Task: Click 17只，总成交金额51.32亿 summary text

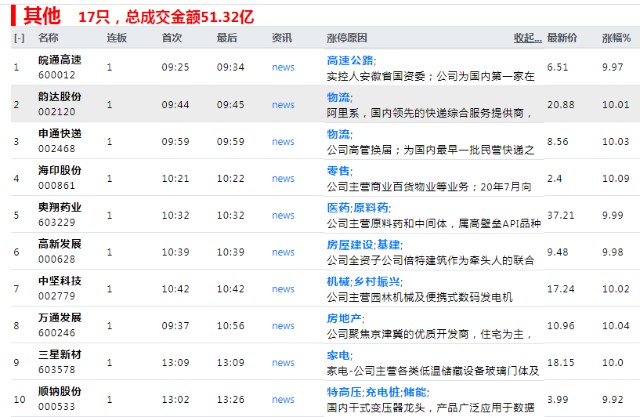Action: (166, 17)
